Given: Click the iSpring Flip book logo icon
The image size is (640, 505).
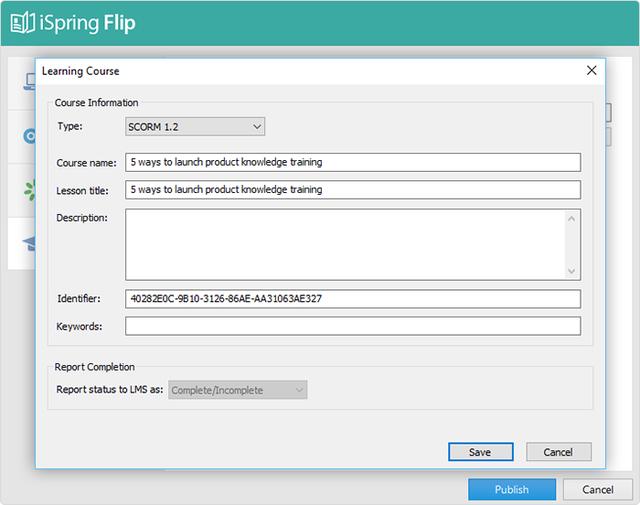Looking at the screenshot, I should (x=22, y=23).
